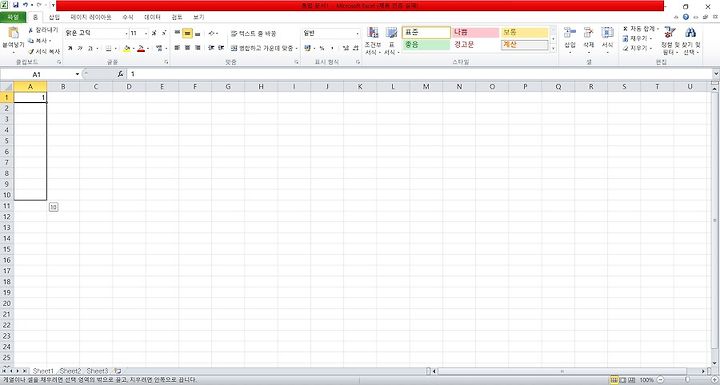720x385 pixels.
Task: Toggle top vertical alignment
Action: [x=177, y=33]
